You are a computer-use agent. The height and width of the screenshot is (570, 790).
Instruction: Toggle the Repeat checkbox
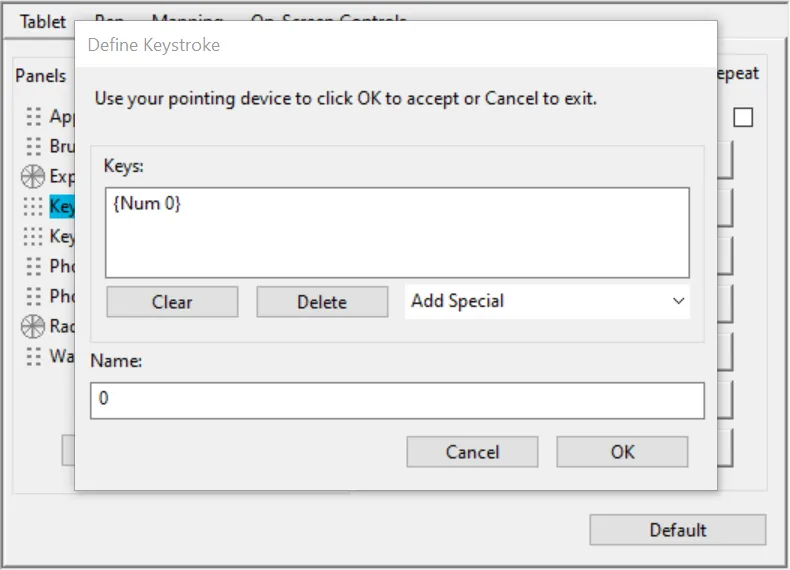click(x=743, y=118)
